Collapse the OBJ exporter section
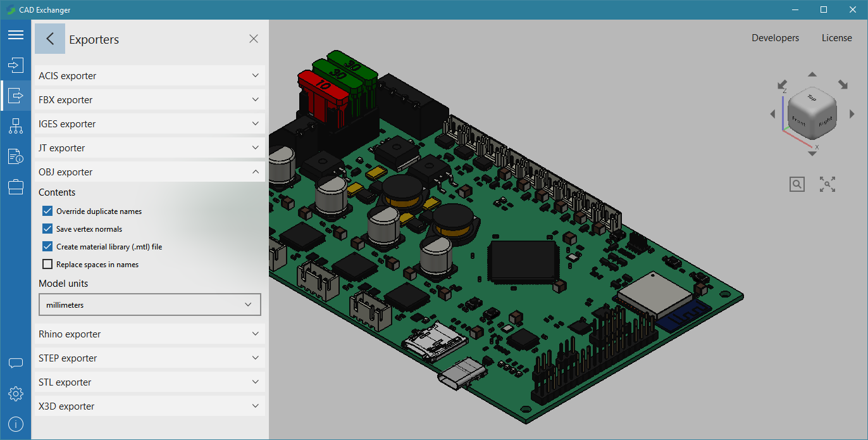Viewport: 868px width, 440px height. pyautogui.click(x=149, y=172)
